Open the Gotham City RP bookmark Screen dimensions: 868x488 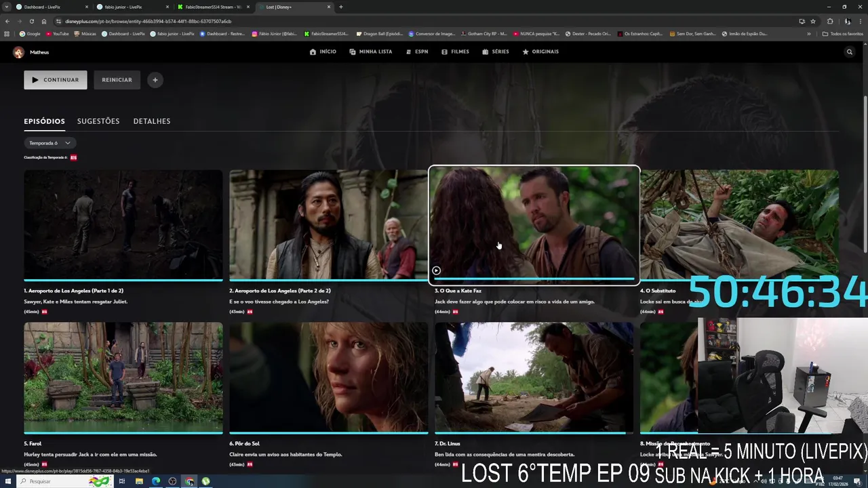pos(484,33)
